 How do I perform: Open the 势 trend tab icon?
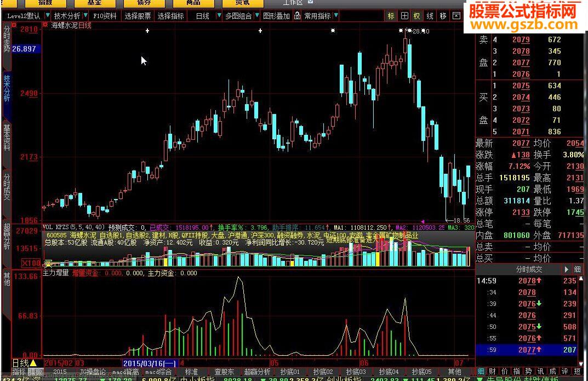(x=529, y=371)
